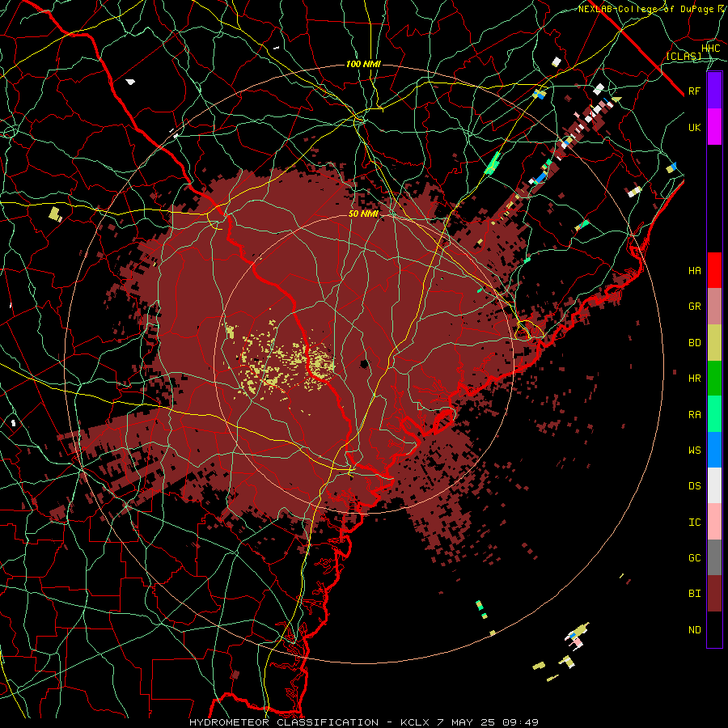Pick the HR green legend swatch
This screenshot has width=728, height=728.
click(714, 379)
